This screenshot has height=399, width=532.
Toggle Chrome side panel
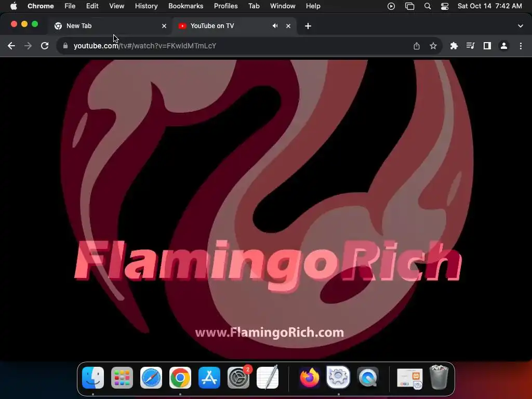487,46
